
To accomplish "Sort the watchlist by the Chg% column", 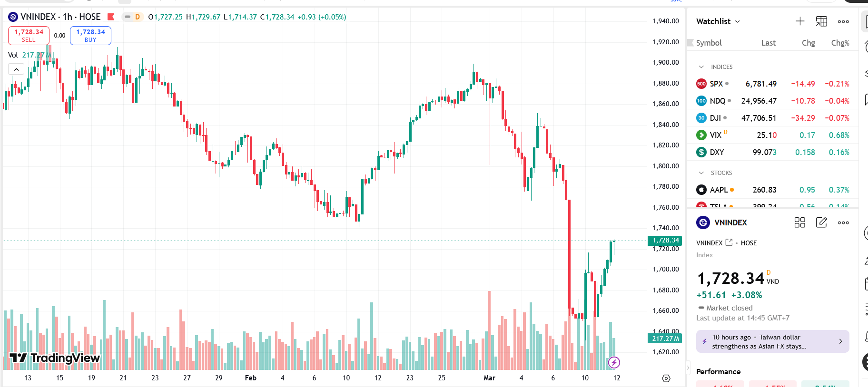I will 840,43.
